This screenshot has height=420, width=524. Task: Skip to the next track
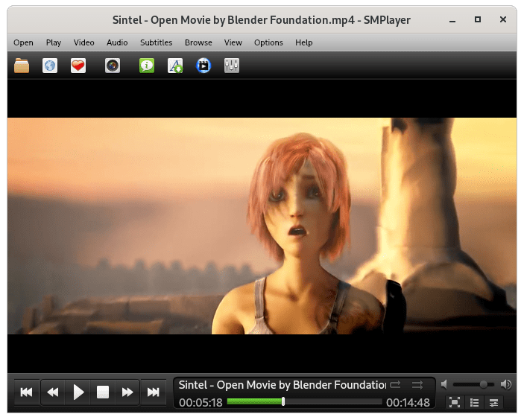point(153,392)
